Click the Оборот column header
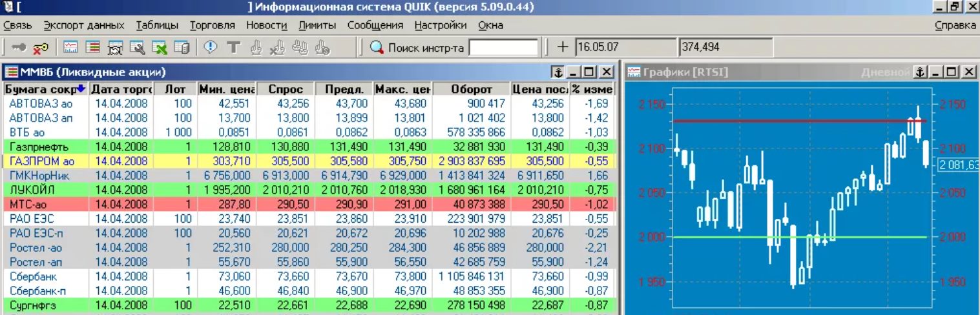Image resolution: width=980 pixels, height=315 pixels. click(x=472, y=89)
